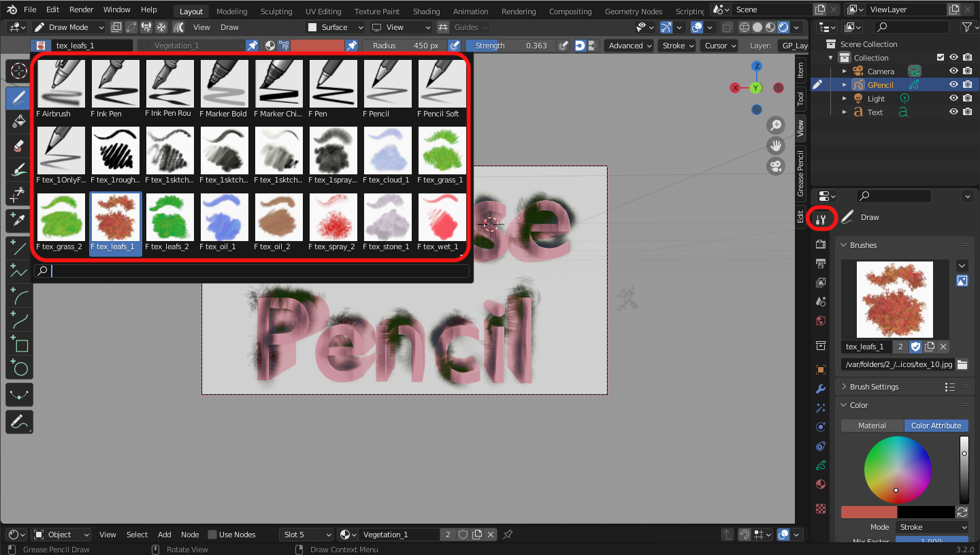Open Surface placement dropdown
The height and width of the screenshot is (555, 980).
click(335, 27)
